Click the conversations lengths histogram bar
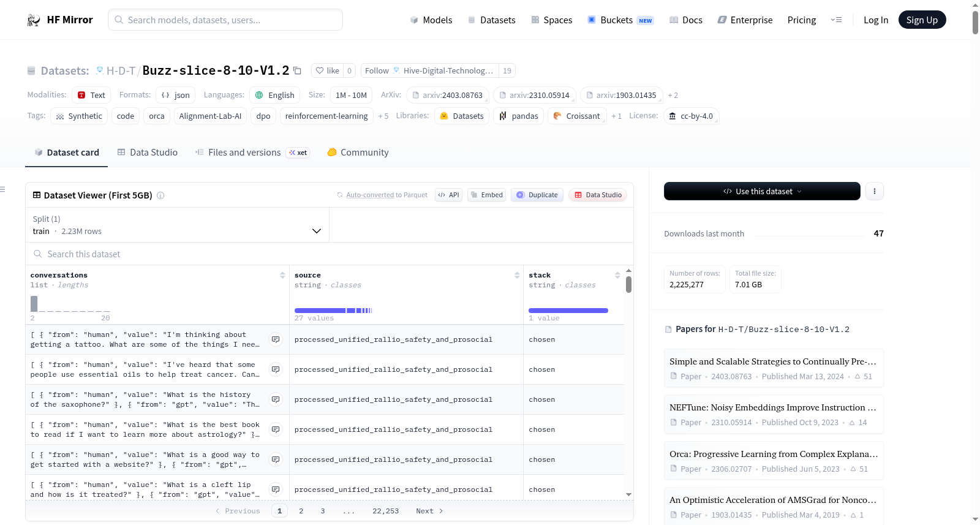This screenshot has width=980, height=525. pos(34,304)
